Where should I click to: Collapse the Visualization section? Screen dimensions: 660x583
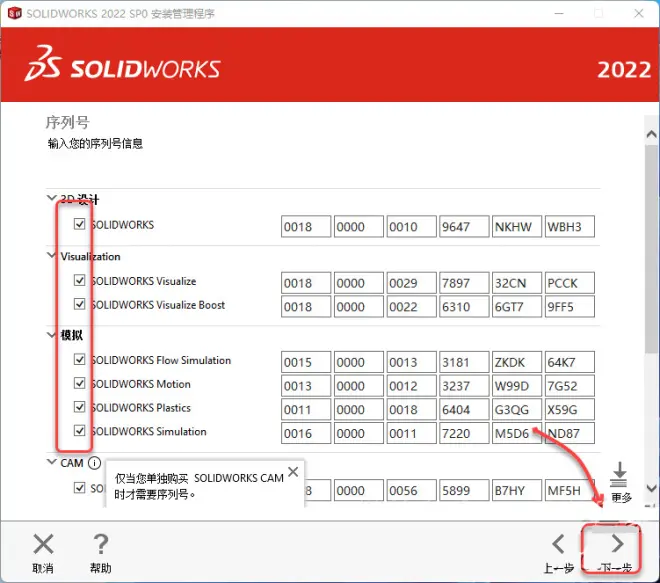(51, 255)
